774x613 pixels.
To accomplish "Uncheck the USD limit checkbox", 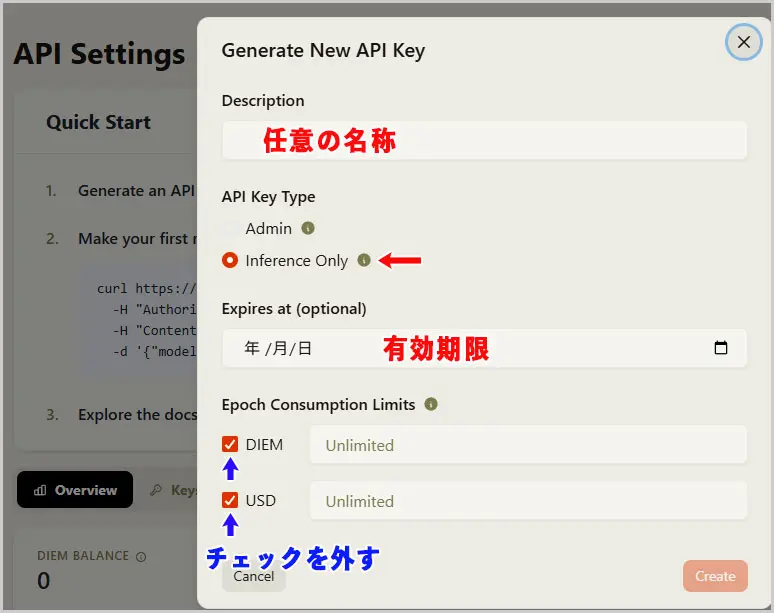I will [x=230, y=500].
